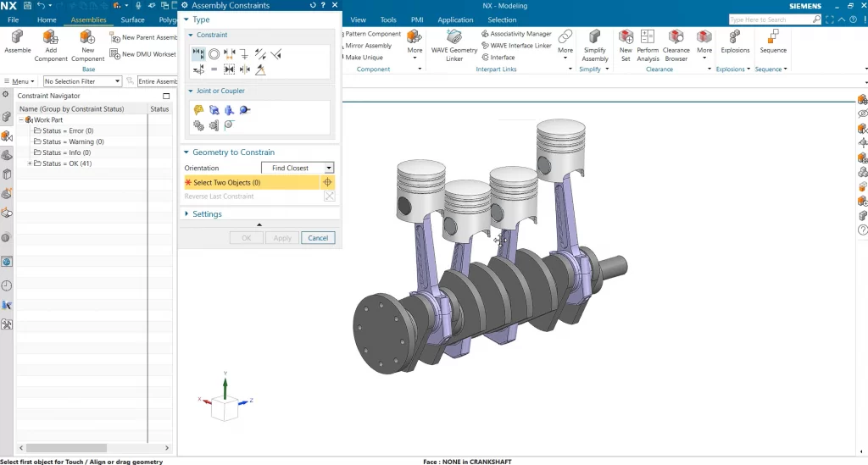Screen dimensions: 868x465
Task: Open the Tools tab
Action: tap(388, 19)
